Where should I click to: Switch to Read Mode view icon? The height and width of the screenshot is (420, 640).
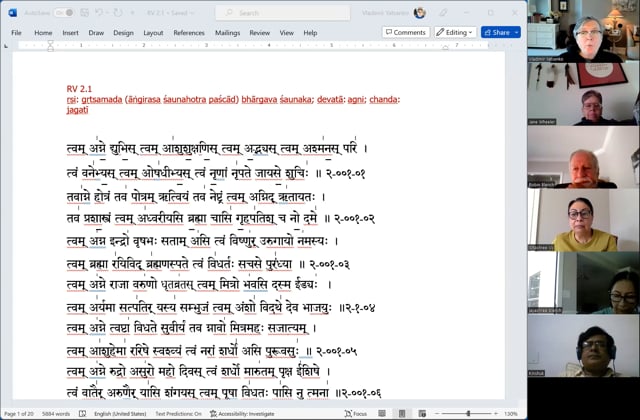click(382, 413)
